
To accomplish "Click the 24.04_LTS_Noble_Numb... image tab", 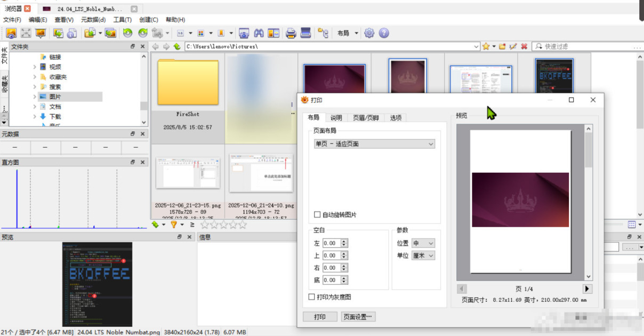I will [x=90, y=9].
